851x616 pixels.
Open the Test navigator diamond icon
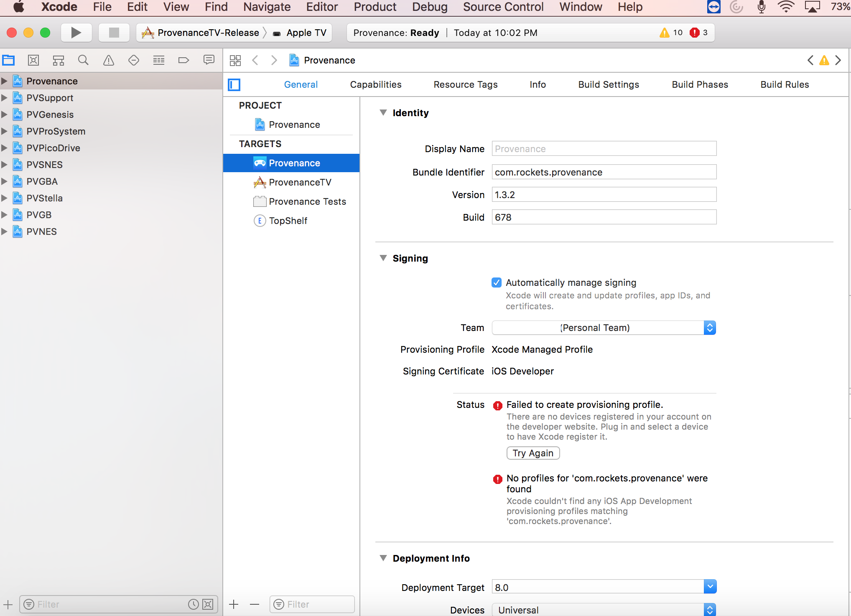134,60
